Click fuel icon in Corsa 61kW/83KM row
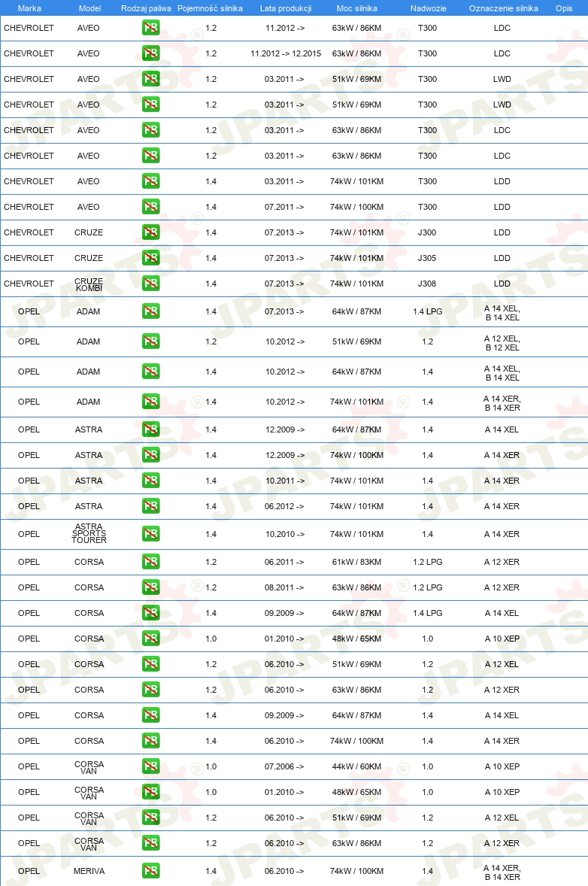 click(151, 562)
